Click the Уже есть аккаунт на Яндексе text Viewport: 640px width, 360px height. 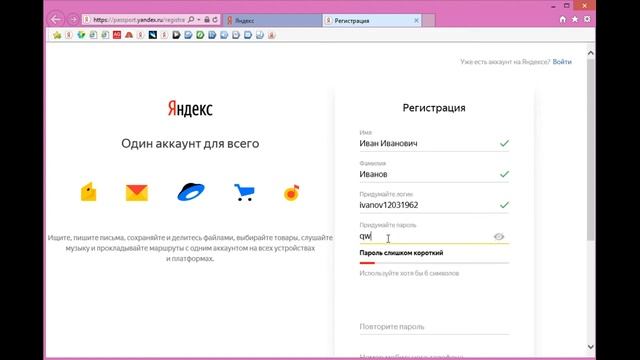point(505,62)
